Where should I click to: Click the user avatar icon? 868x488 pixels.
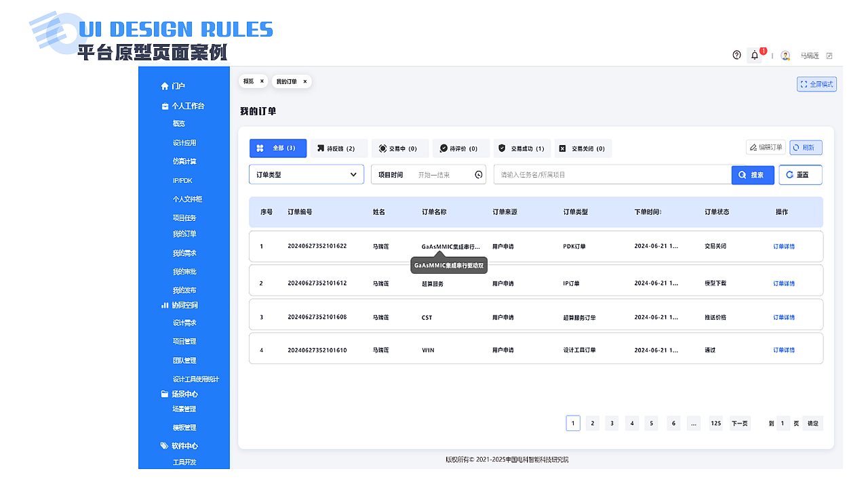[785, 56]
